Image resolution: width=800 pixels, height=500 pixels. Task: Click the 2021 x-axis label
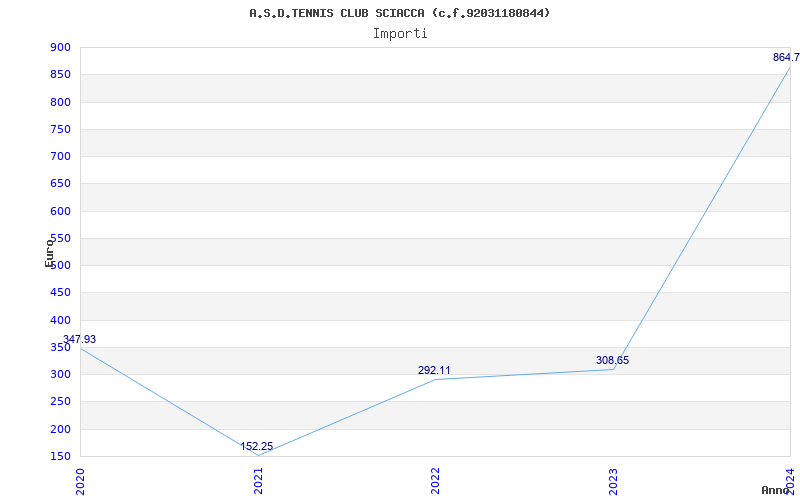pos(258,482)
